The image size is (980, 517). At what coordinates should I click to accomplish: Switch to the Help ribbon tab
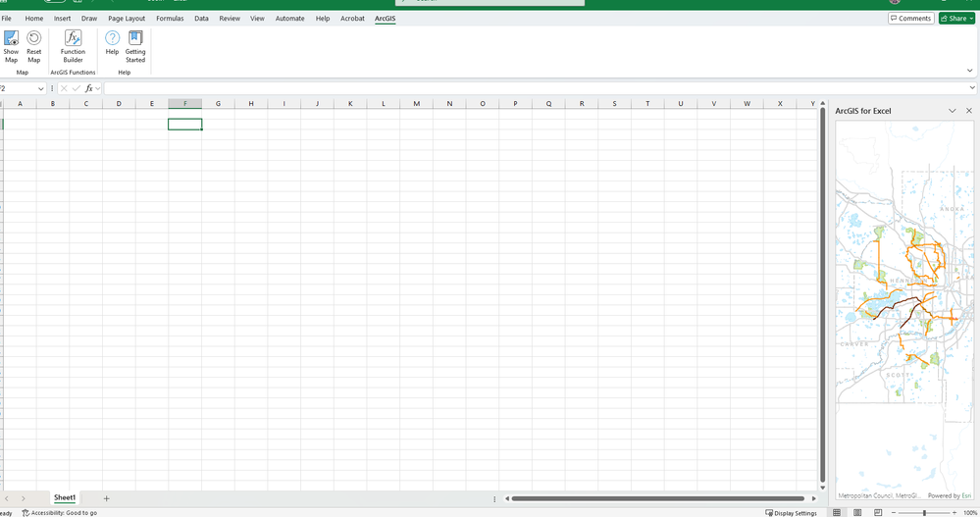point(323,18)
